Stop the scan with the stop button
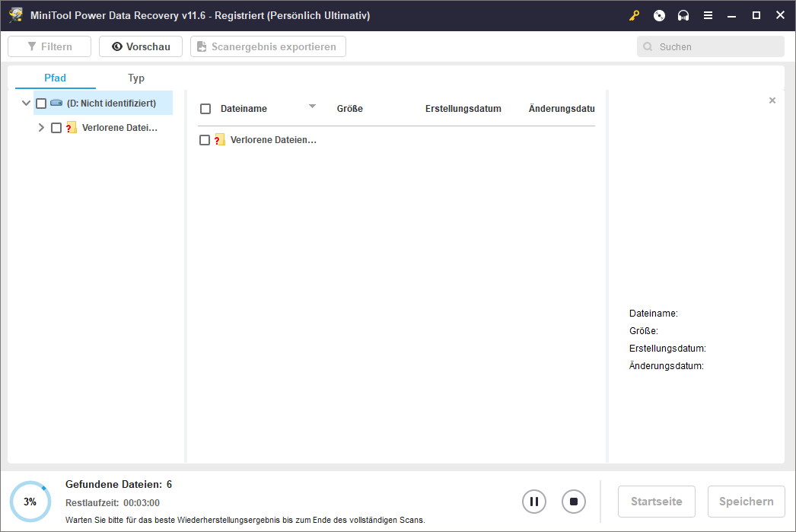 click(574, 502)
